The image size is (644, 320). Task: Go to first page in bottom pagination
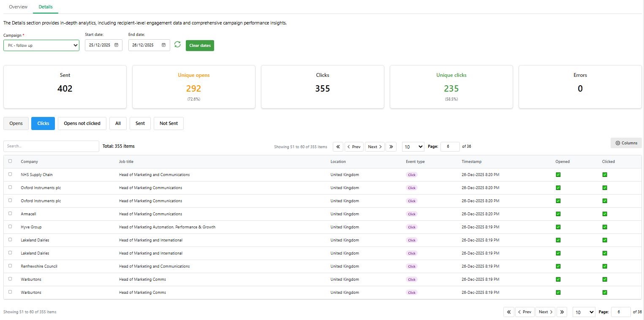point(508,312)
